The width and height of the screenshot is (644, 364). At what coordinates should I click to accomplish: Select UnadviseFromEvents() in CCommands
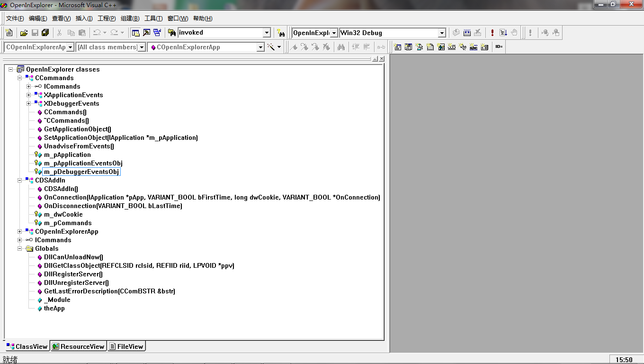point(79,146)
